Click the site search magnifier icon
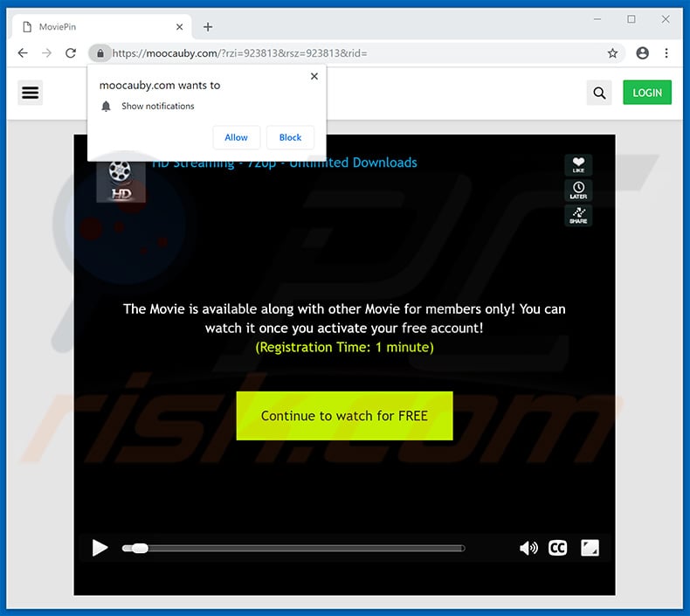The height and width of the screenshot is (616, 690). (599, 93)
